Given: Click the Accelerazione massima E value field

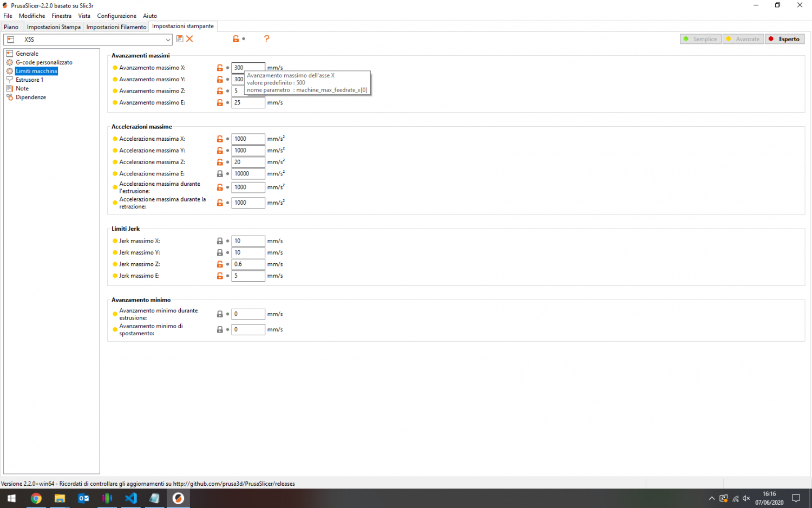Looking at the screenshot, I should click(248, 174).
